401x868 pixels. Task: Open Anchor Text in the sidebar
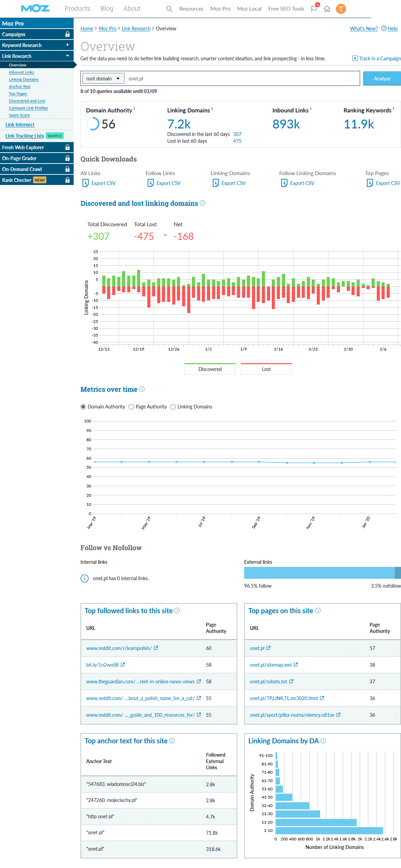tap(19, 87)
